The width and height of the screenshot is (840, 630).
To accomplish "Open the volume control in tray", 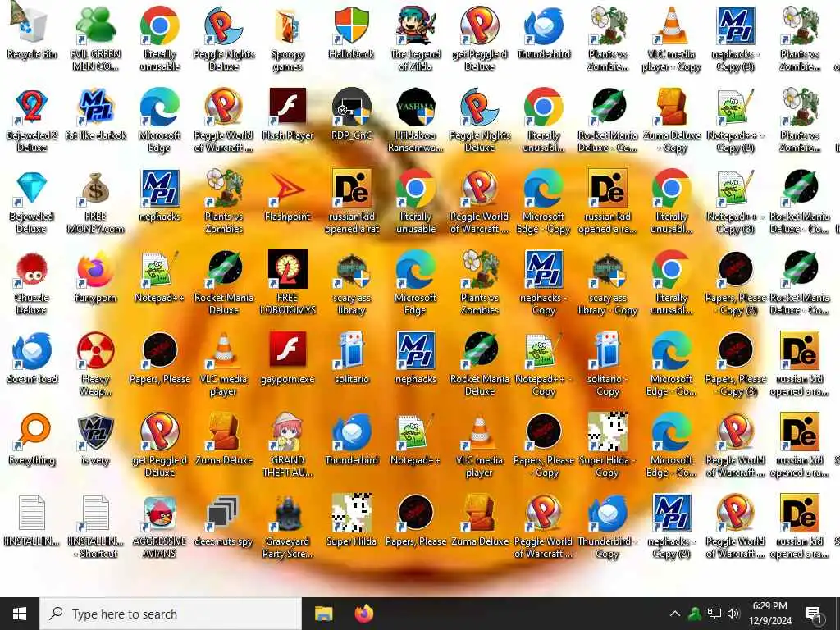I will coord(733,614).
